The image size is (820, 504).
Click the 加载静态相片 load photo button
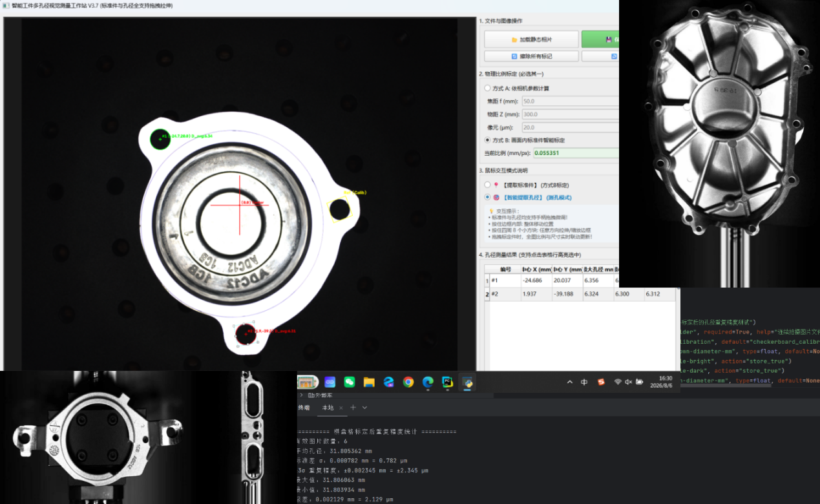pos(531,39)
